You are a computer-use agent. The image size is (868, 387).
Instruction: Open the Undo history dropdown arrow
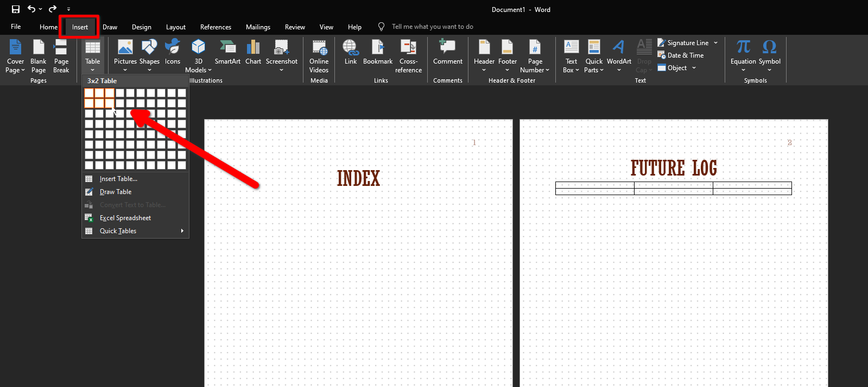[x=40, y=9]
